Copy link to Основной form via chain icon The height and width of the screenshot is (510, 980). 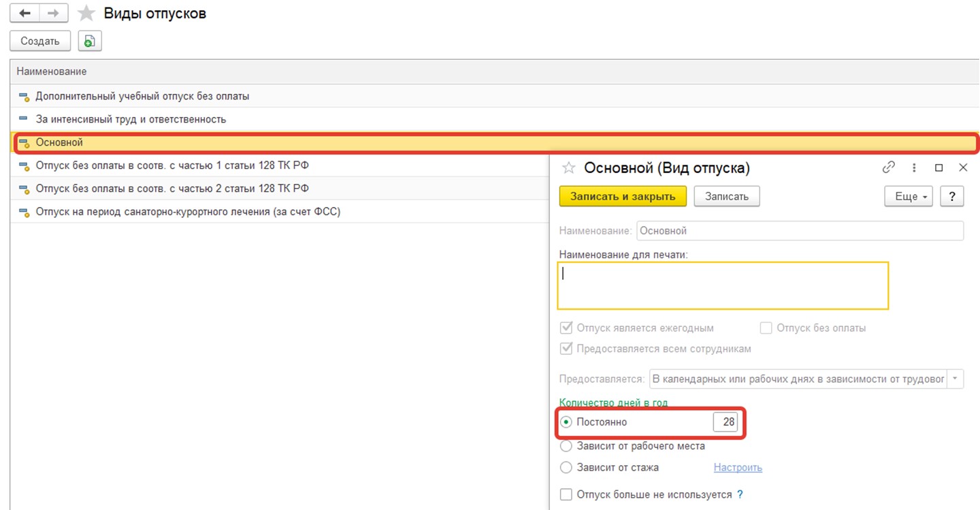coord(888,168)
